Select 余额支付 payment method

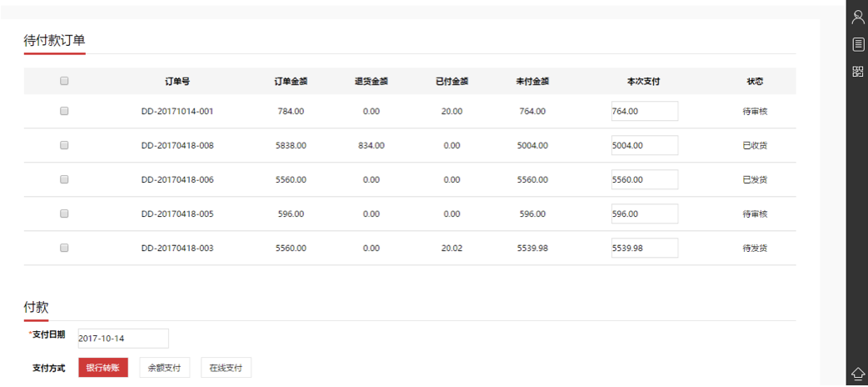tap(164, 368)
